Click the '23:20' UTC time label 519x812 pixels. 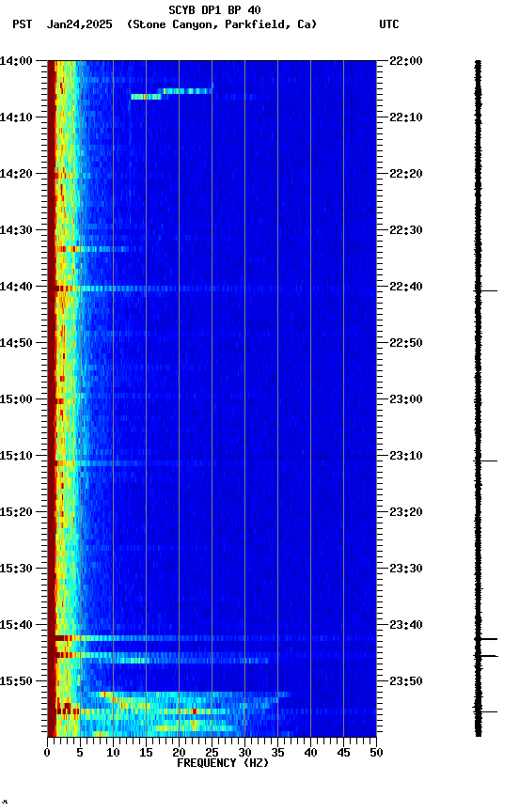click(406, 512)
